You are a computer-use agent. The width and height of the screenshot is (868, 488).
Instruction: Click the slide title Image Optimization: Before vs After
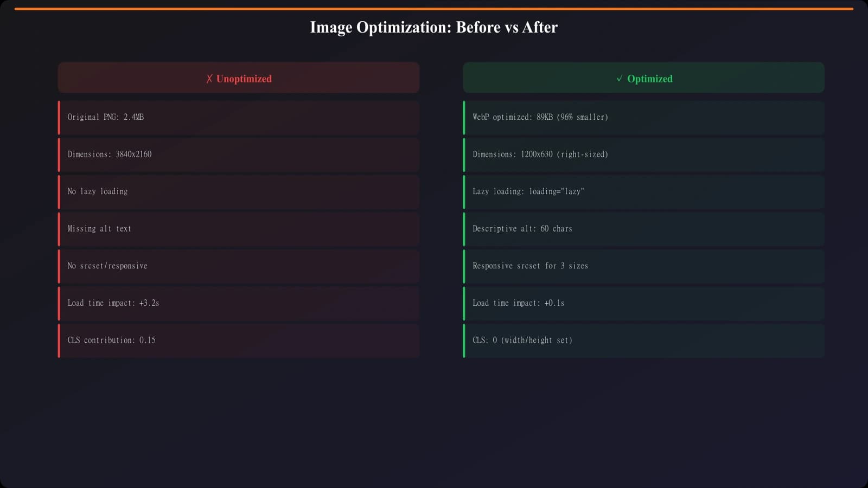(433, 27)
